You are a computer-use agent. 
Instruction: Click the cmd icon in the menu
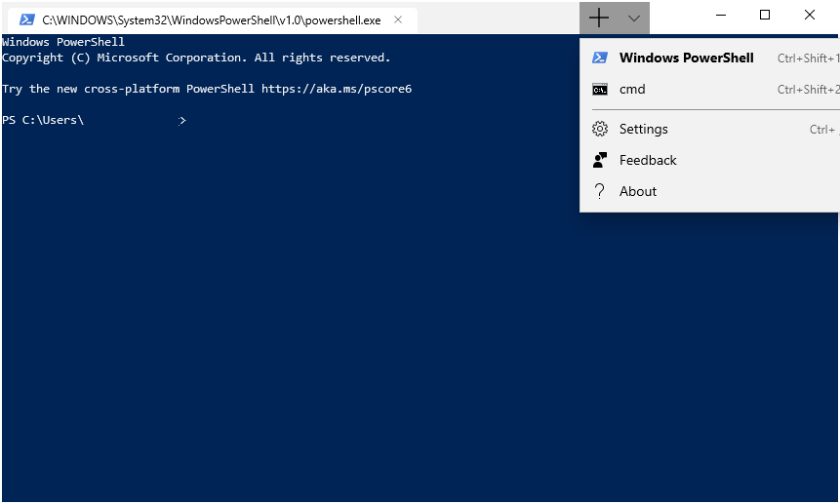[599, 90]
